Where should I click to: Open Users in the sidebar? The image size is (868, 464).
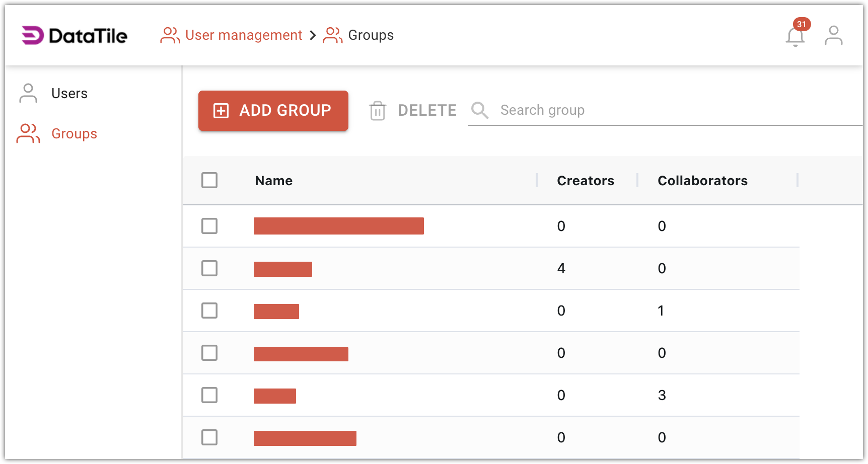[69, 94]
